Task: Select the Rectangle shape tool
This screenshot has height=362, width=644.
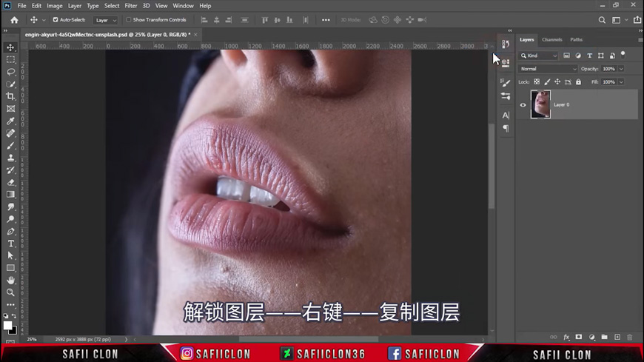Action: pos(10,268)
